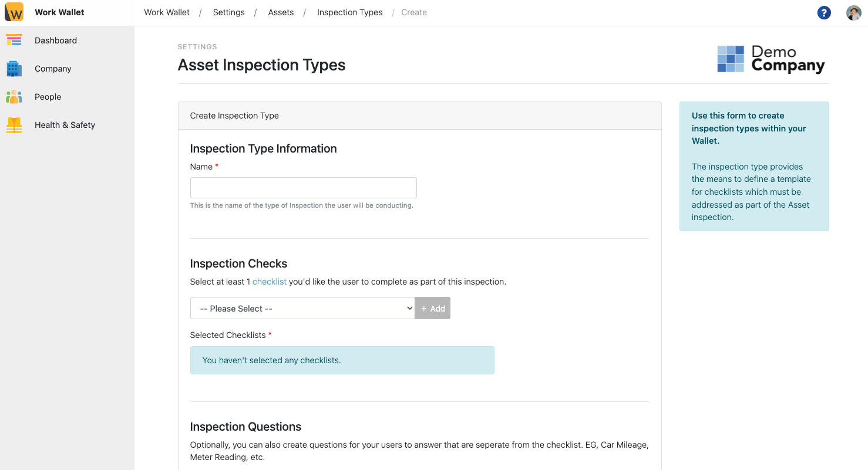Open Health & Safety menu label
This screenshot has width=868, height=470.
pyautogui.click(x=65, y=125)
